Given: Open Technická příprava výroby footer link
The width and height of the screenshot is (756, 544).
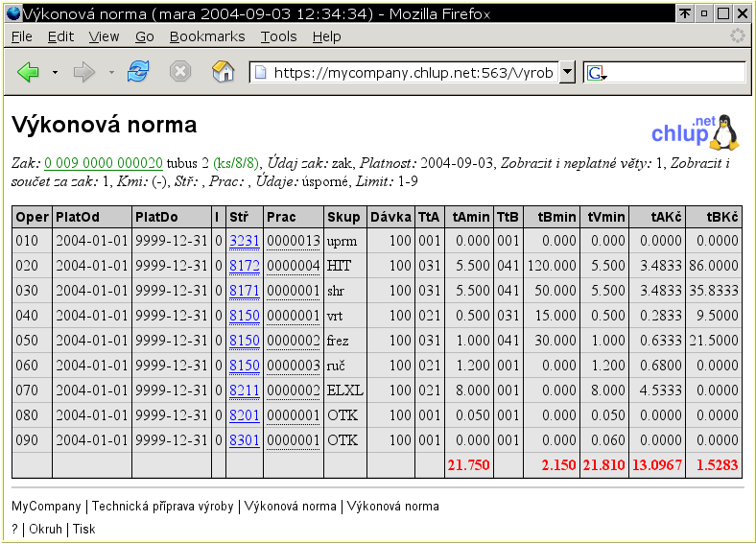Looking at the screenshot, I should [x=162, y=507].
